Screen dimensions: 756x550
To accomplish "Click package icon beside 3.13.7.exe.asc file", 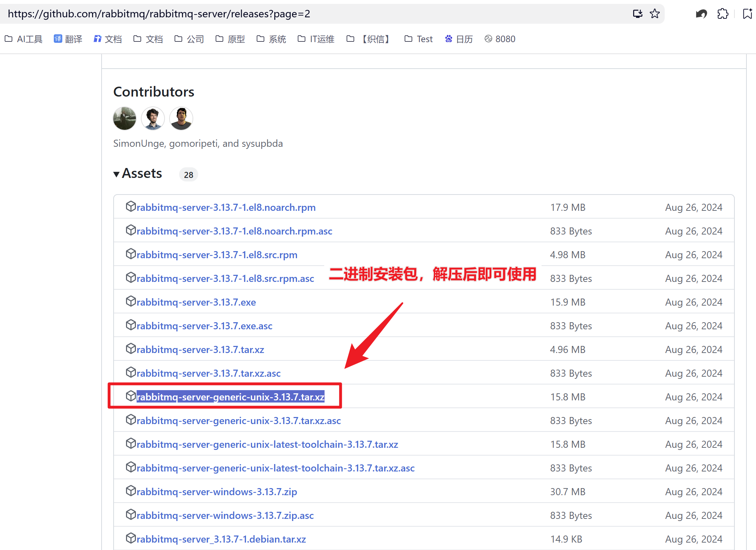I will pyautogui.click(x=131, y=325).
